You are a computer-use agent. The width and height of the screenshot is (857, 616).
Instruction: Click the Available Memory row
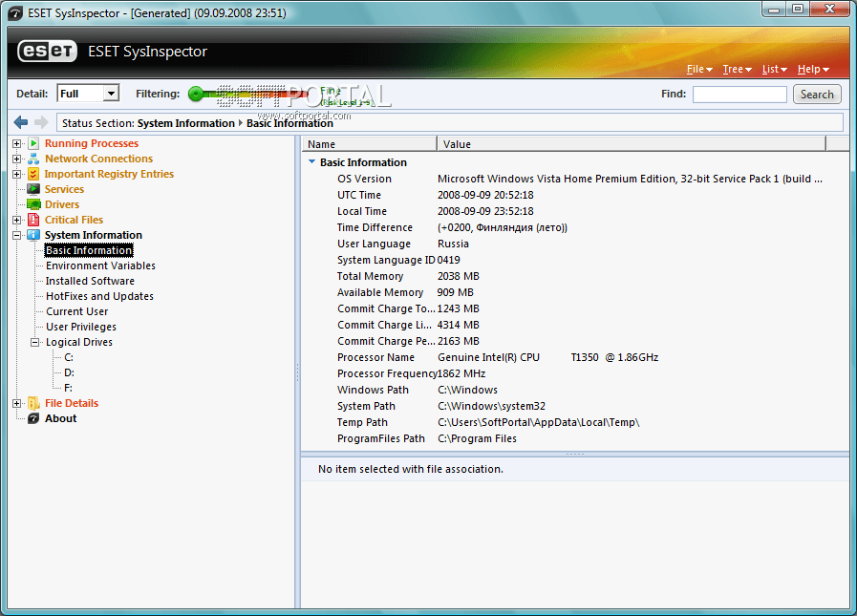(x=574, y=292)
